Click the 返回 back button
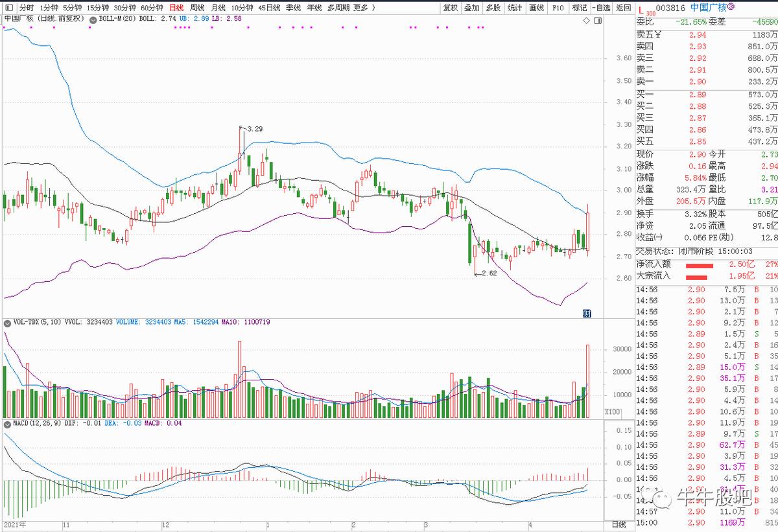Image resolution: width=778 pixels, height=532 pixels. [623, 8]
